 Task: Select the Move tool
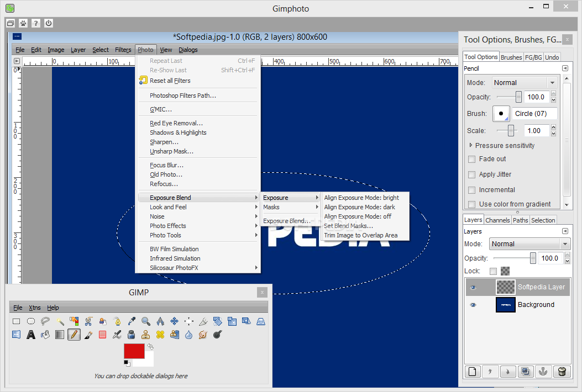(x=175, y=321)
